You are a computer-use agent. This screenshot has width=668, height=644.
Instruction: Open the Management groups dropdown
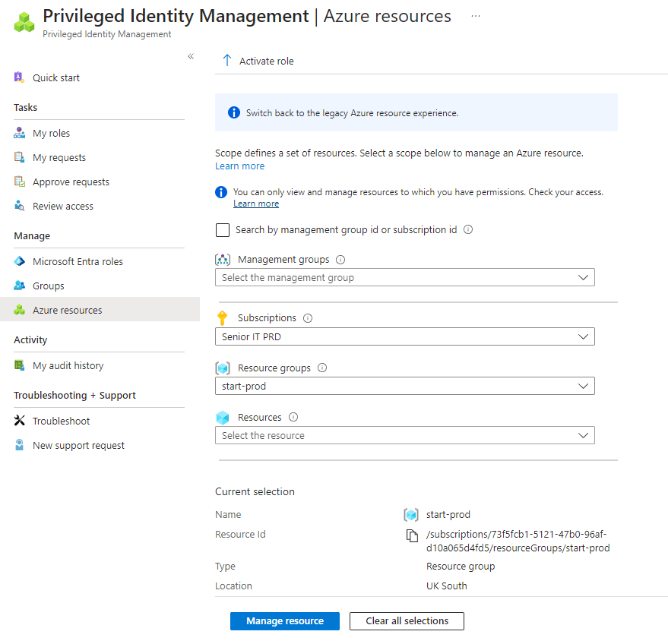[x=405, y=277]
